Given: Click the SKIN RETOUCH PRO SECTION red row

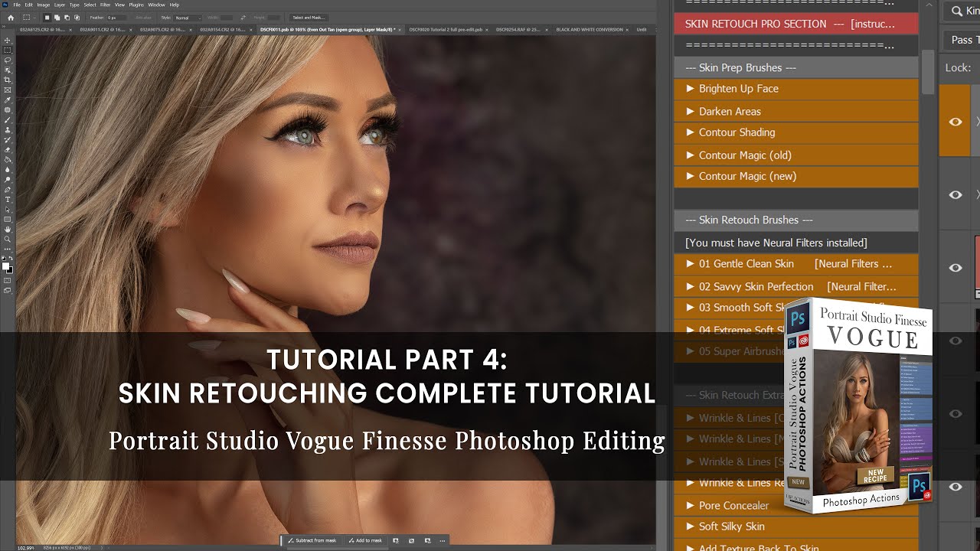Looking at the screenshot, I should click(796, 24).
